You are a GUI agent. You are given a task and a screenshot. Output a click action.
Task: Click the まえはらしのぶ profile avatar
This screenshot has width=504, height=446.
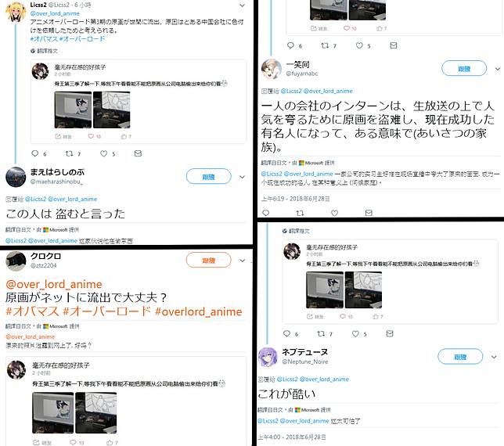click(16, 177)
